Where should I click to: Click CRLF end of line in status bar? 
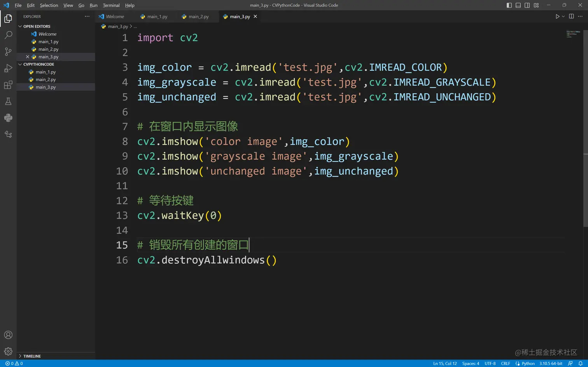coord(506,364)
